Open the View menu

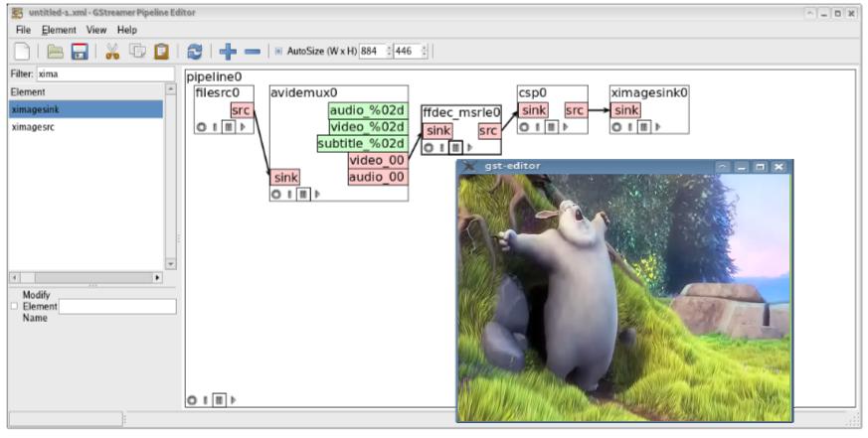96,30
